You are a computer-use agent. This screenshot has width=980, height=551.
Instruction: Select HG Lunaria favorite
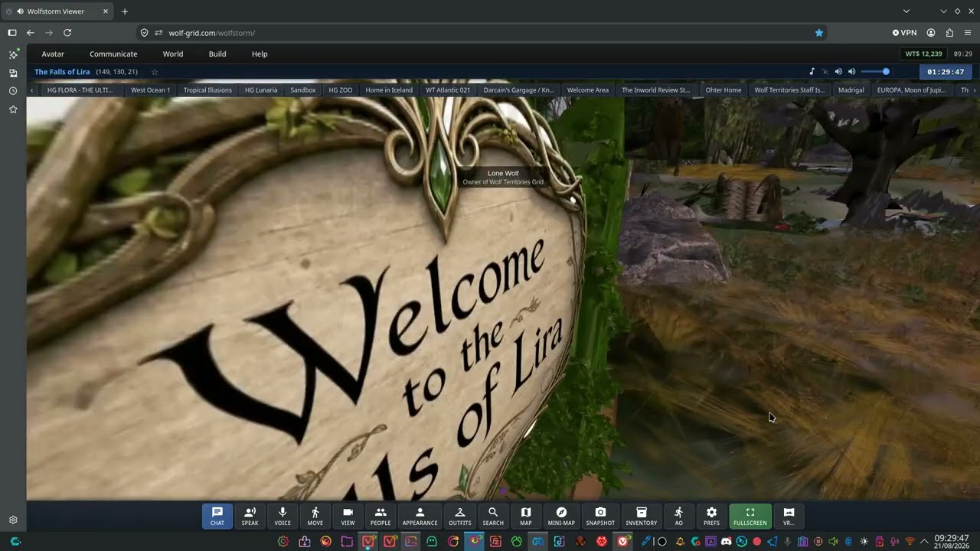[261, 90]
